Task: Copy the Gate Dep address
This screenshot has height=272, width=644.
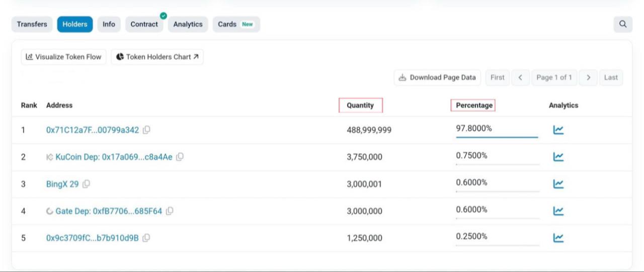Action: [170, 211]
